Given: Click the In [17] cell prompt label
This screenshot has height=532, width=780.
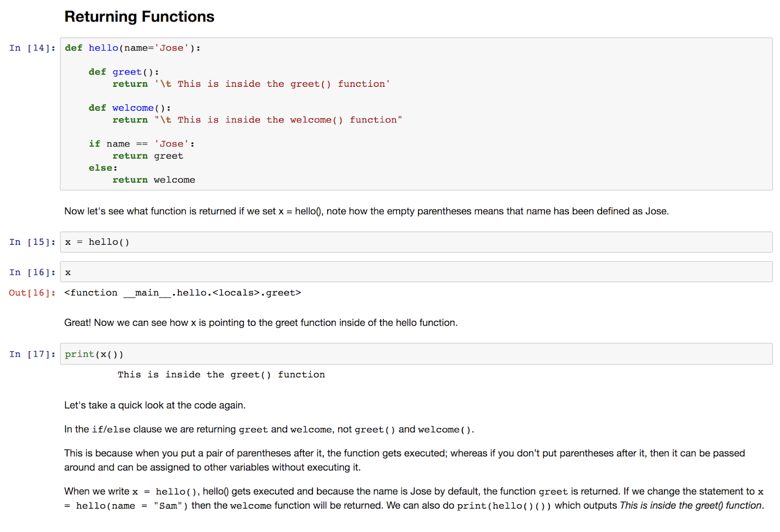Looking at the screenshot, I should pos(31,354).
